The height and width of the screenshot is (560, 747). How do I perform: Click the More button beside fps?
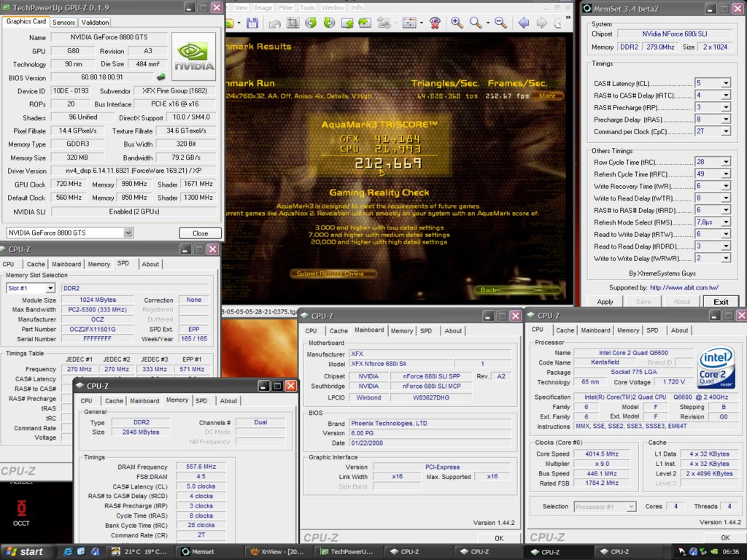pyautogui.click(x=548, y=96)
